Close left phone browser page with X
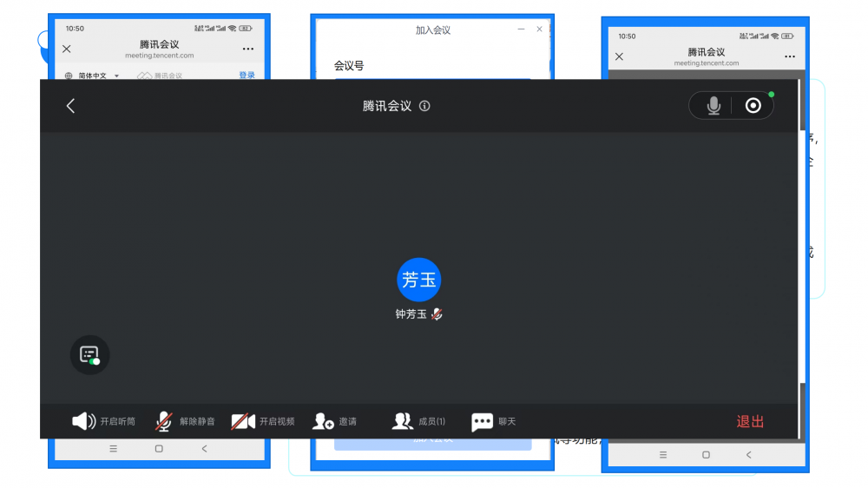This screenshot has width=868, height=488. [67, 49]
